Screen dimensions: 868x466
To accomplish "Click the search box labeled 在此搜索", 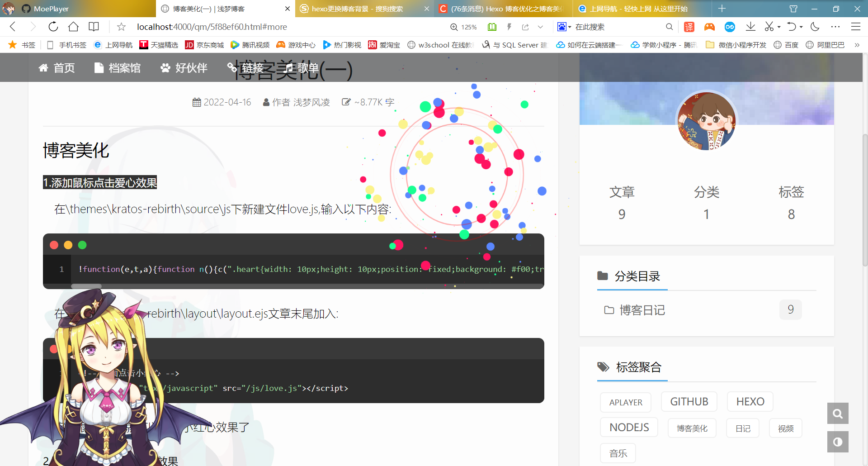I will (617, 27).
